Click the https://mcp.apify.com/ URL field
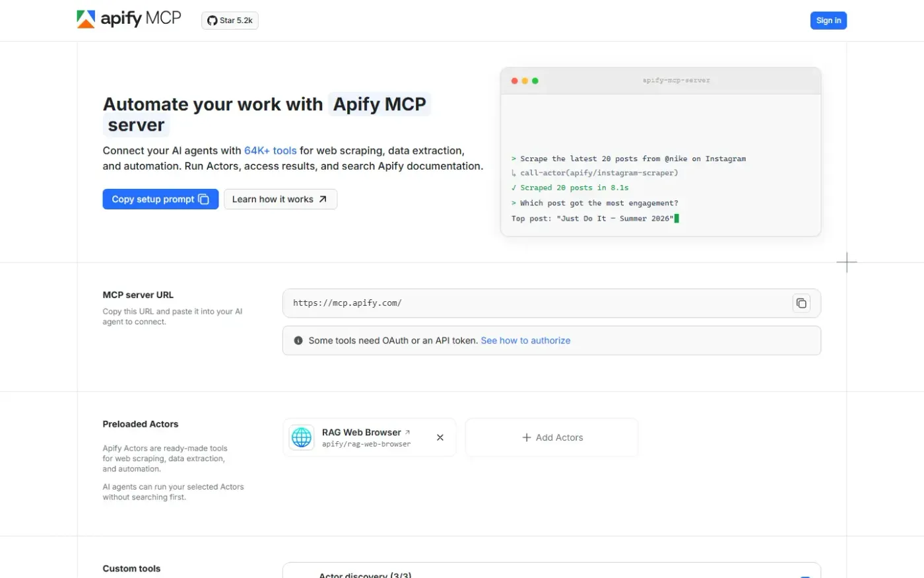This screenshot has height=578, width=924. 552,303
